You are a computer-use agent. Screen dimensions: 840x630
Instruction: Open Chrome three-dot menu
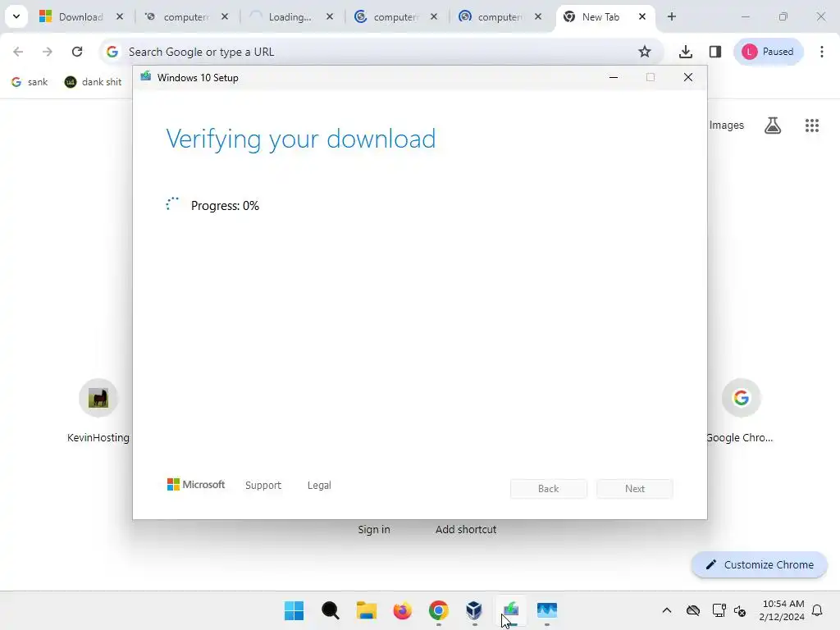pyautogui.click(x=822, y=52)
